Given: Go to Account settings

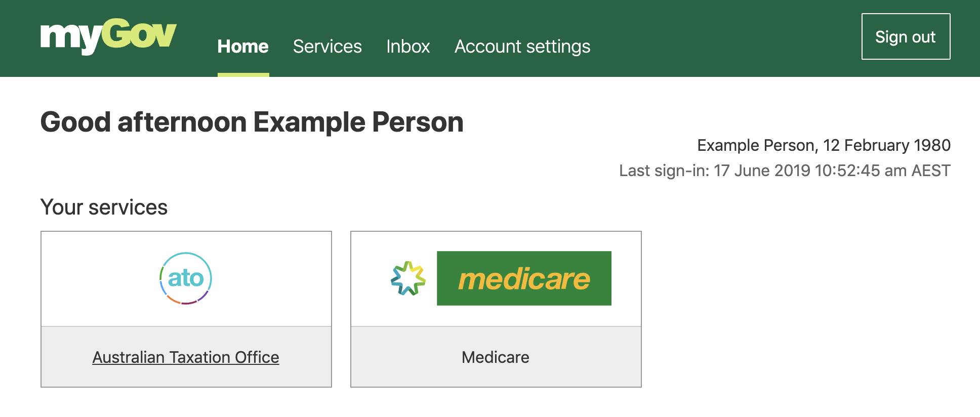Looking at the screenshot, I should point(522,46).
